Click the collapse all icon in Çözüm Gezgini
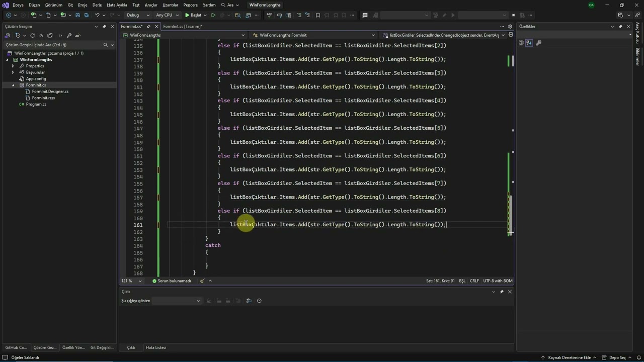Viewport: 644px width, 362px height. click(41, 35)
